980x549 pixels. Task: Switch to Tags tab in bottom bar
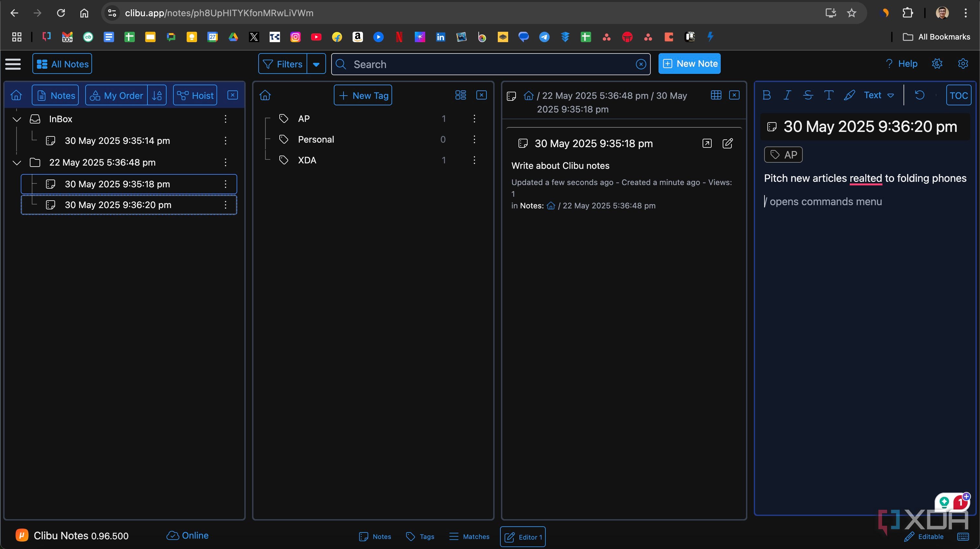[420, 536]
